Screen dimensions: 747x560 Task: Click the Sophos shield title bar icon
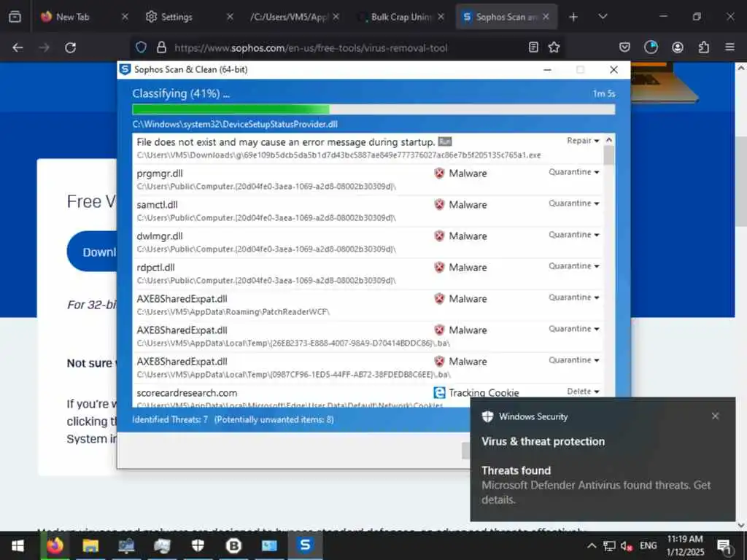point(125,69)
